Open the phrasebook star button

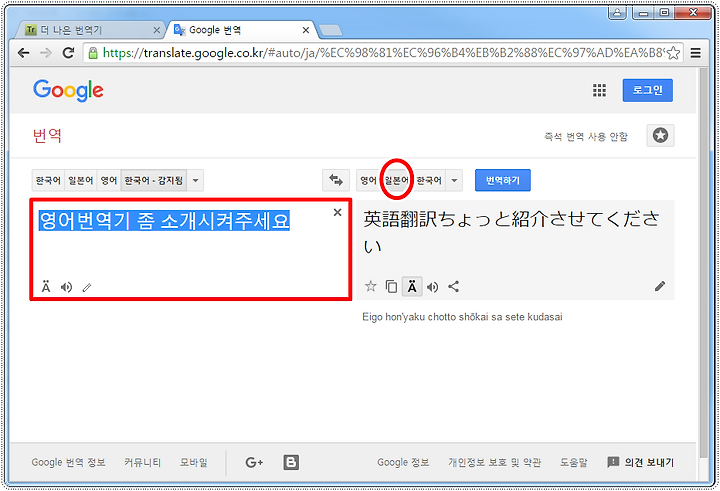pos(660,135)
